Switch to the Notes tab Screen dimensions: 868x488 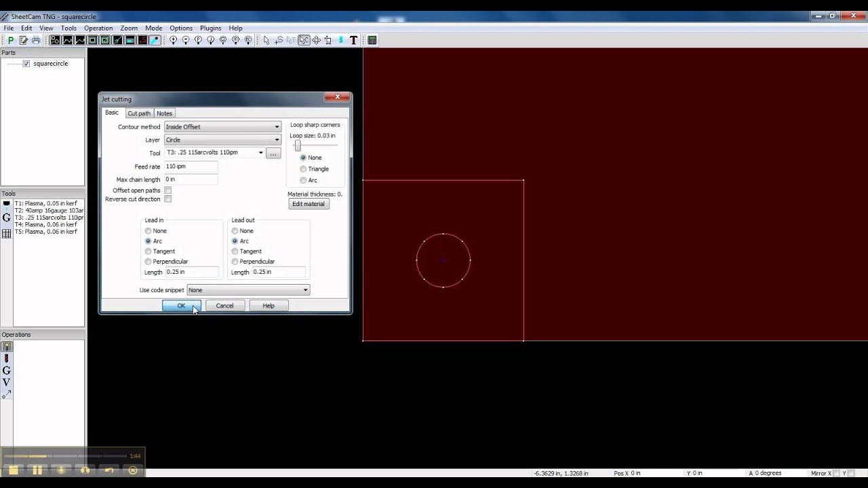click(x=164, y=113)
